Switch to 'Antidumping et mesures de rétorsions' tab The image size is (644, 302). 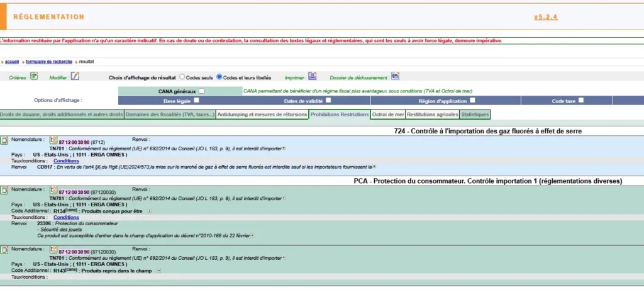(x=262, y=115)
